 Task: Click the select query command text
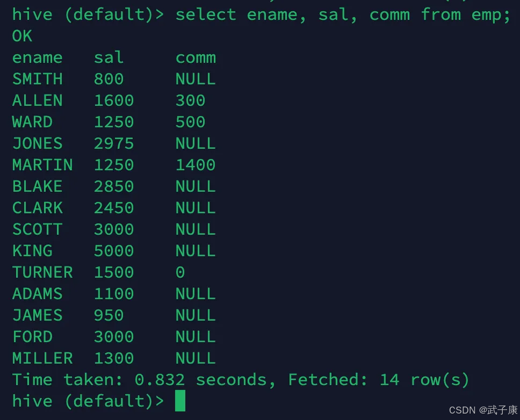click(x=343, y=15)
